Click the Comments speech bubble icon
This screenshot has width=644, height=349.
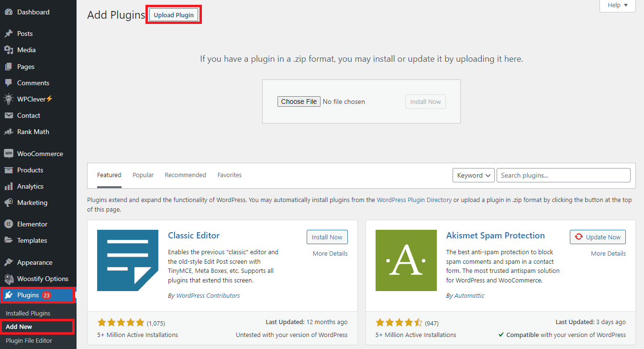[9, 83]
